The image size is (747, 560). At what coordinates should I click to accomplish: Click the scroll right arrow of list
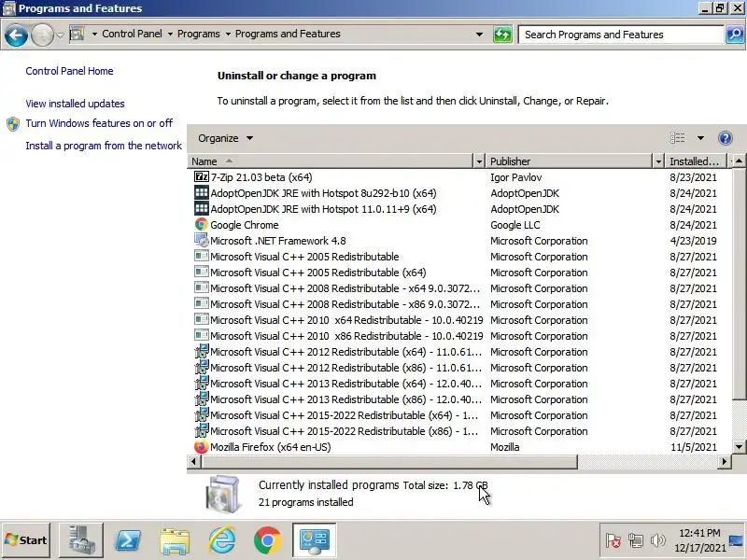[725, 461]
